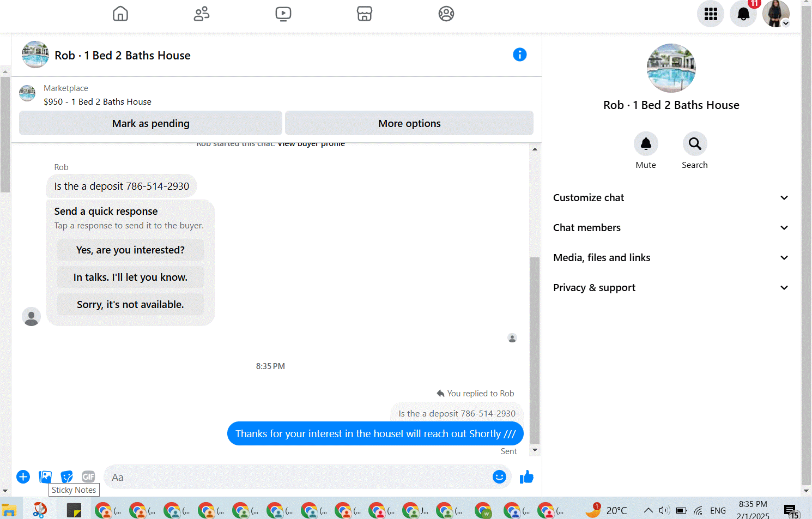
Task: Open the Marketplace storefront icon
Action: (365, 14)
